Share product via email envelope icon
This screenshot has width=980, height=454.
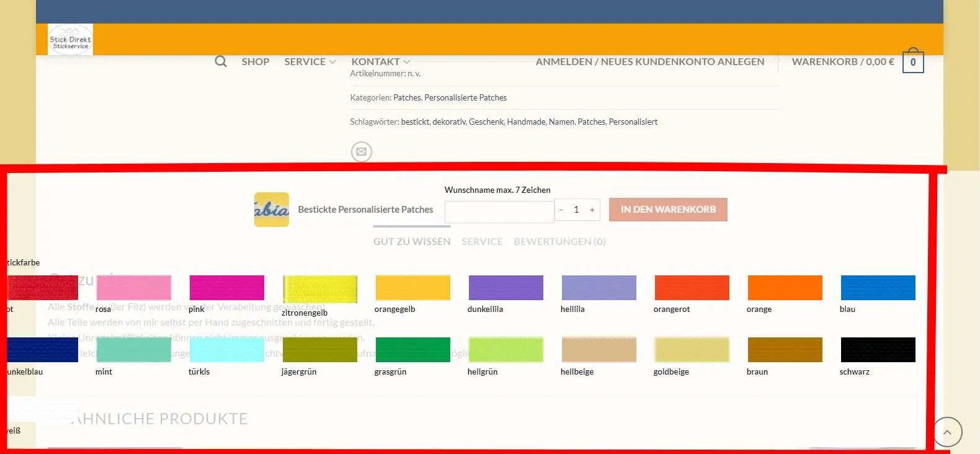362,151
